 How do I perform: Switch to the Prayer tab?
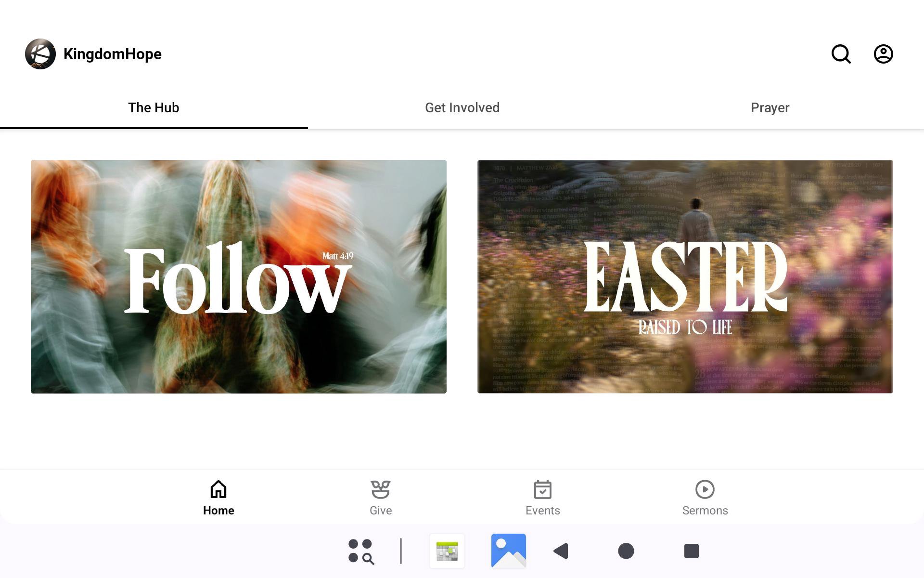[x=770, y=107]
